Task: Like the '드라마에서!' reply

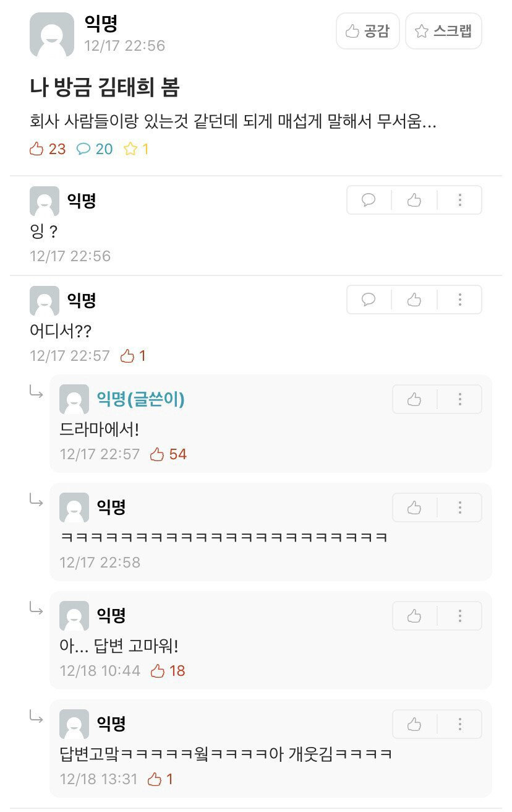Action: tap(414, 399)
